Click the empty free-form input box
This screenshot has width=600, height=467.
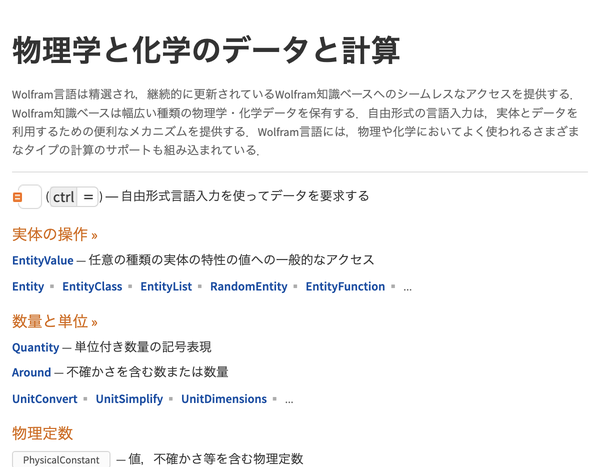coord(30,197)
